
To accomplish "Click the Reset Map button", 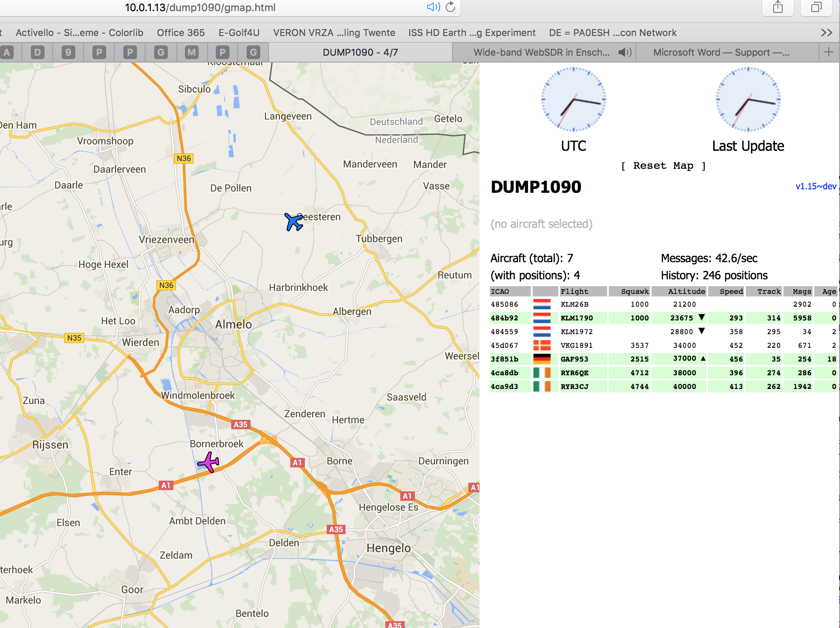I will tap(663, 166).
